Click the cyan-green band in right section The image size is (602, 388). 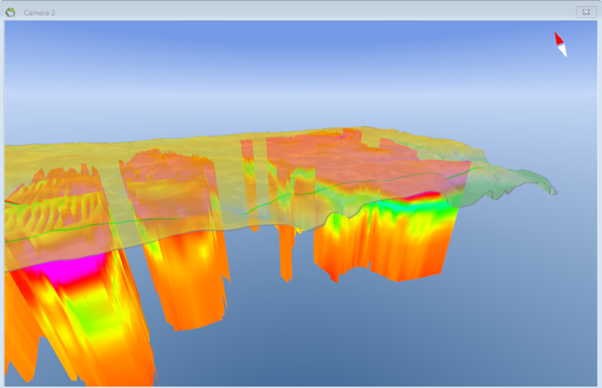[415, 209]
